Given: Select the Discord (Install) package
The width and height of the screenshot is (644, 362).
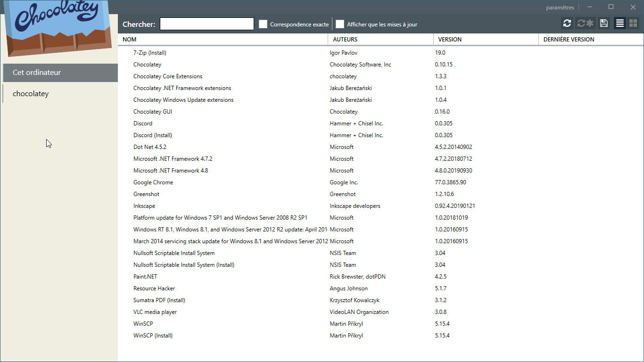Looking at the screenshot, I should tap(381, 135).
